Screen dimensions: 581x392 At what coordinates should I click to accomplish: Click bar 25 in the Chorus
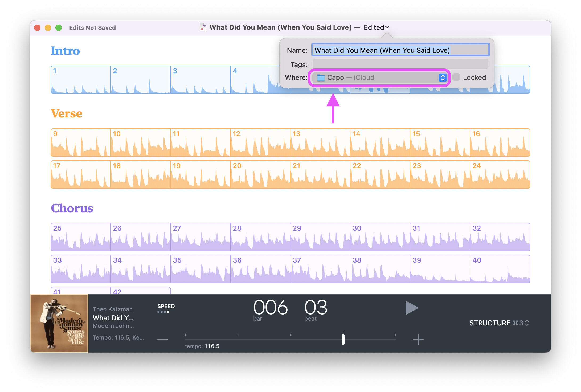pos(81,237)
